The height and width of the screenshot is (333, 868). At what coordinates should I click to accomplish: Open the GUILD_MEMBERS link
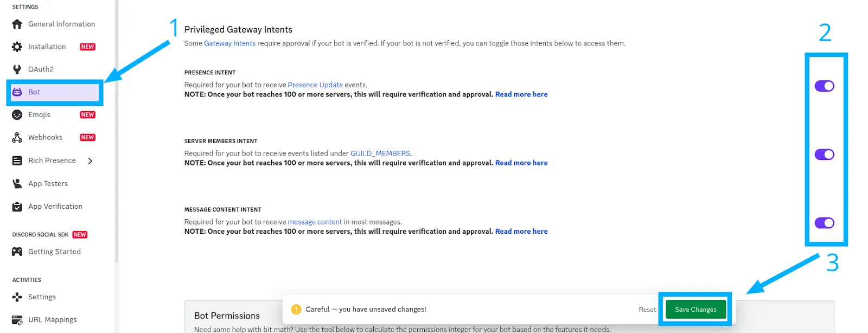point(380,153)
